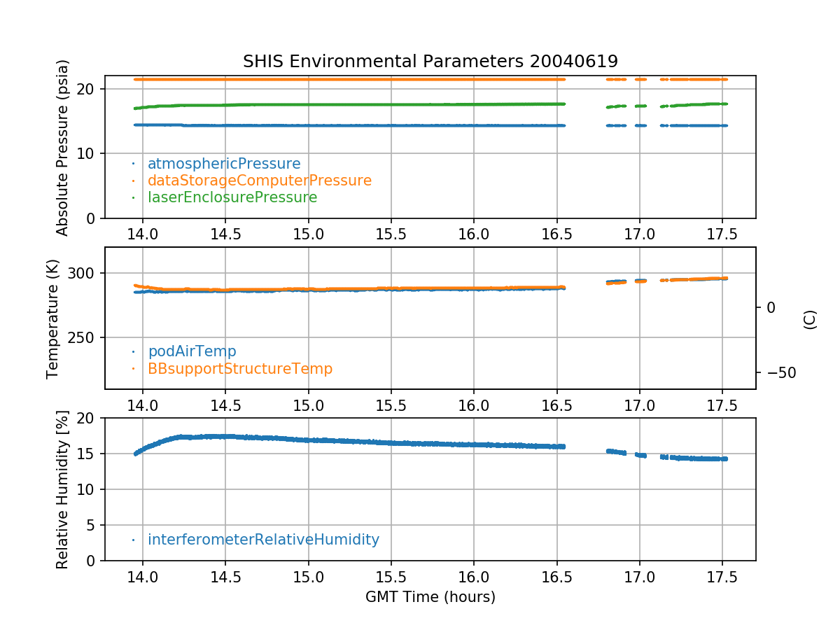The width and height of the screenshot is (840, 630).
Task: Click the orange marker beside dataStorageComputerPressure
Action: point(133,181)
